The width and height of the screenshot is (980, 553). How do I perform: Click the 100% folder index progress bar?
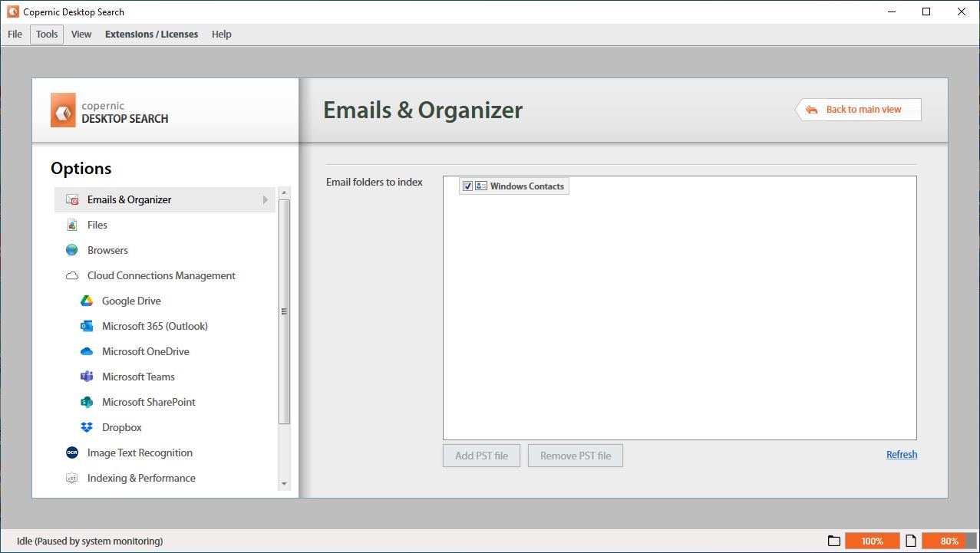pos(872,541)
